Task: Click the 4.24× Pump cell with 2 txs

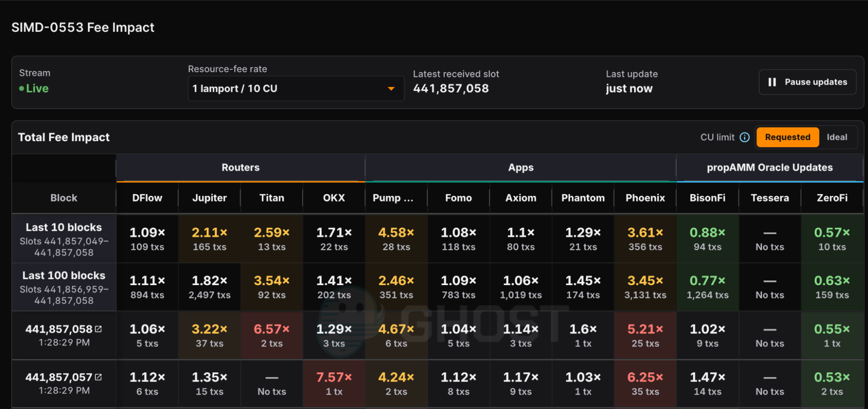Action: point(396,384)
